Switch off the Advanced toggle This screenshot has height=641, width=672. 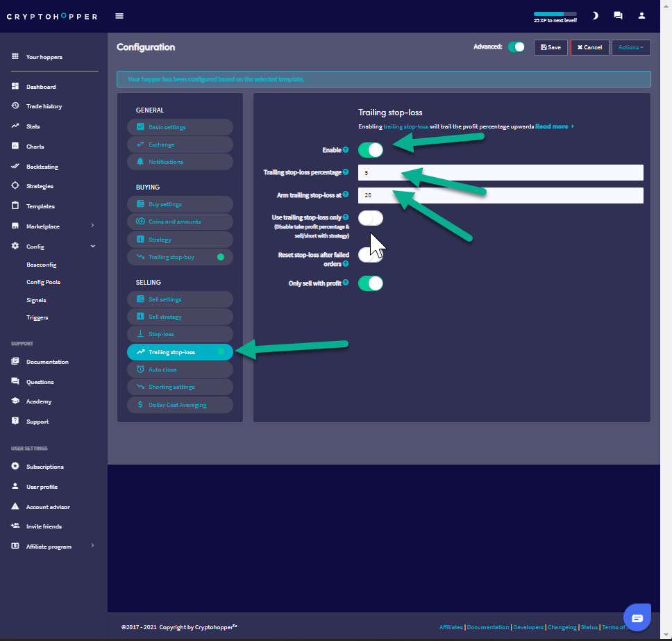516,47
